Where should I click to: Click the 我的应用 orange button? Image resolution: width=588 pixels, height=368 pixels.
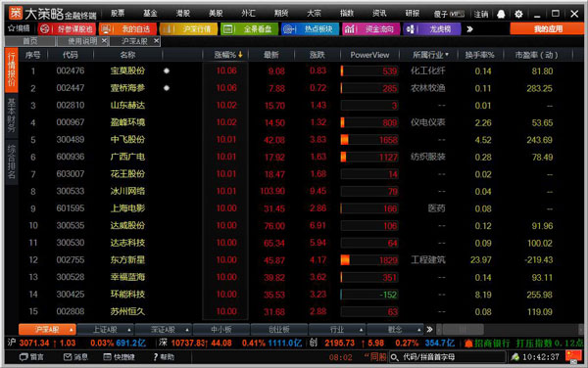548,28
